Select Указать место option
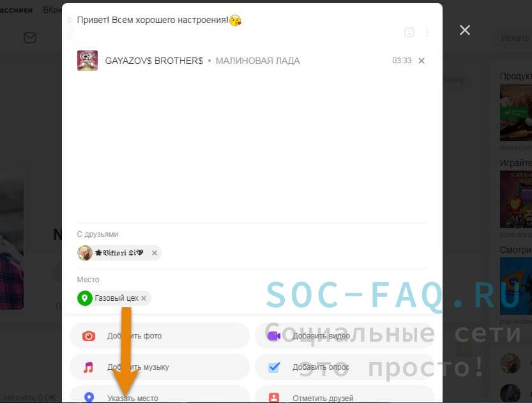This screenshot has width=532, height=403. point(160,395)
